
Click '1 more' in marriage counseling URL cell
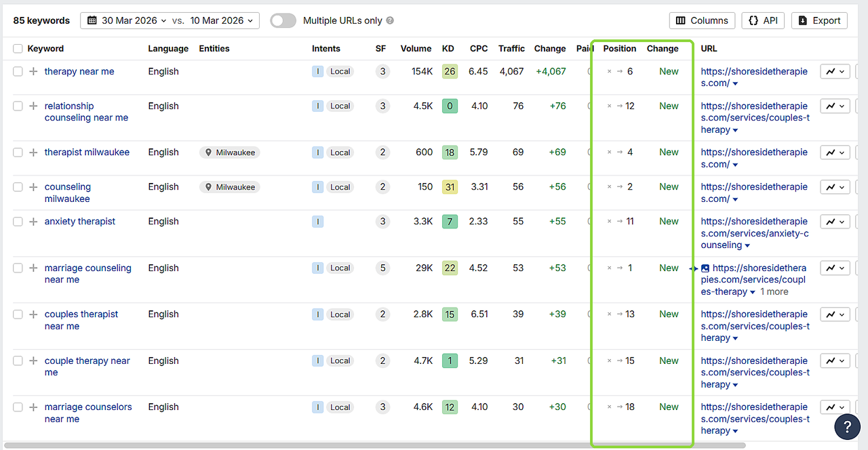(774, 292)
